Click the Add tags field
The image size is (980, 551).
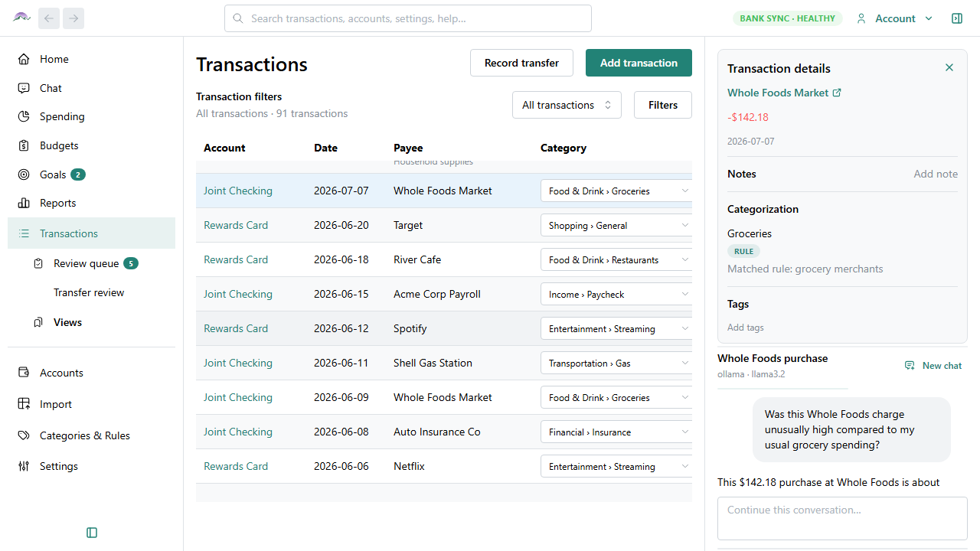pyautogui.click(x=746, y=328)
